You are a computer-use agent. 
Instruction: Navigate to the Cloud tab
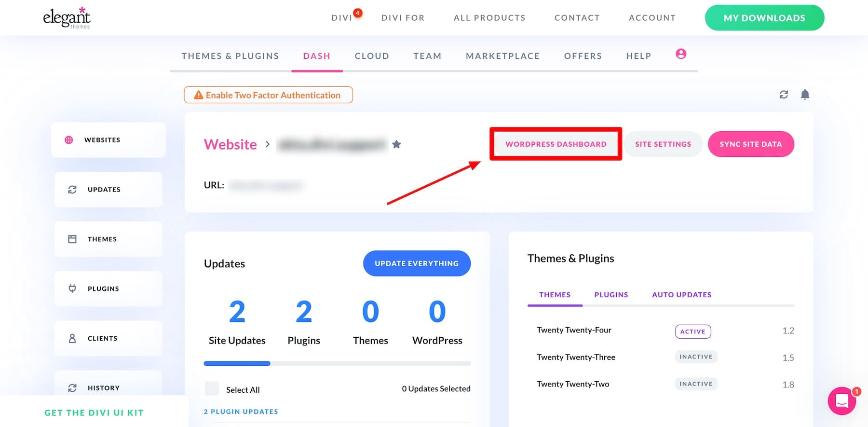(x=371, y=56)
